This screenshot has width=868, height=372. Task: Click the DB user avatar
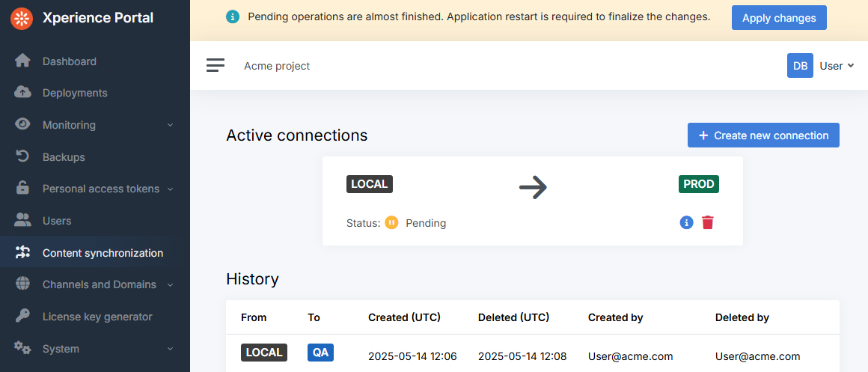click(800, 66)
